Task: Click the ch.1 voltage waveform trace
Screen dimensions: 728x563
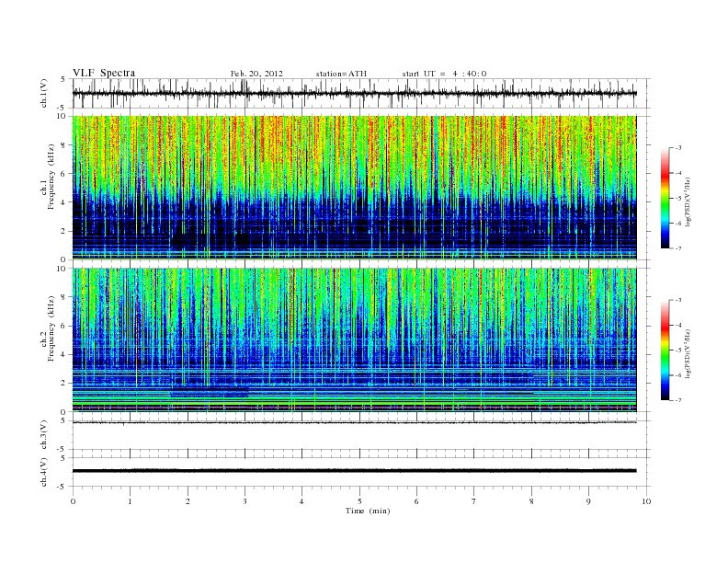Action: coord(354,93)
